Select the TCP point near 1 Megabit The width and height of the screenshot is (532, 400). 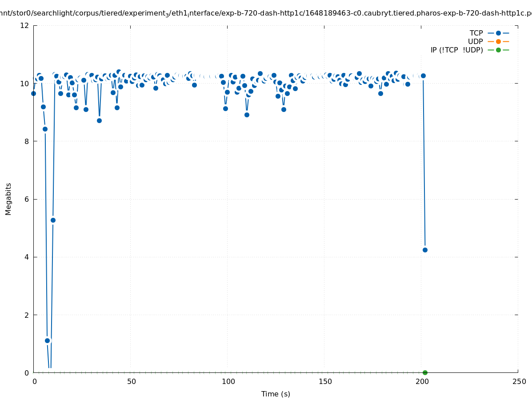(48, 340)
